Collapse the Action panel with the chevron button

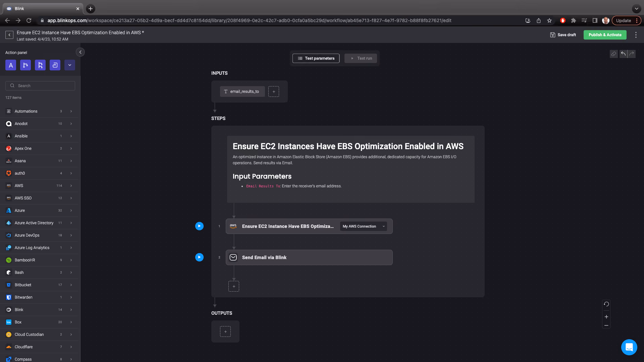pyautogui.click(x=80, y=52)
